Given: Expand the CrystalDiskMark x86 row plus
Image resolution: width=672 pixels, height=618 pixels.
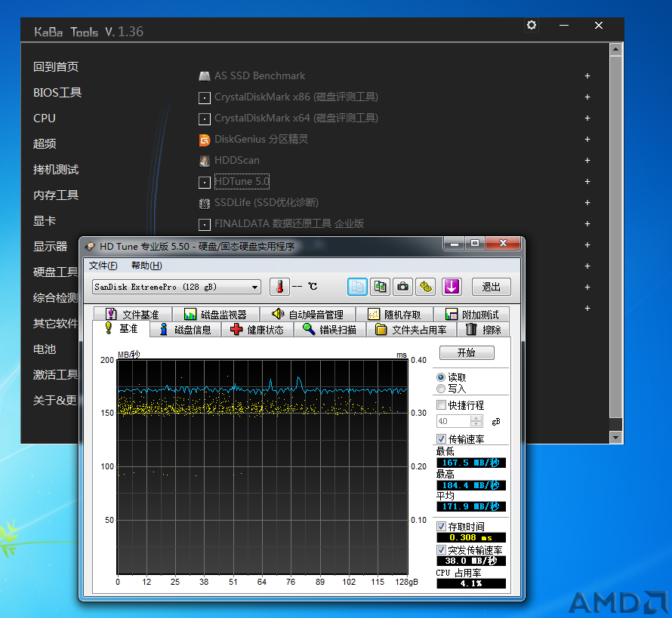Looking at the screenshot, I should 587,97.
